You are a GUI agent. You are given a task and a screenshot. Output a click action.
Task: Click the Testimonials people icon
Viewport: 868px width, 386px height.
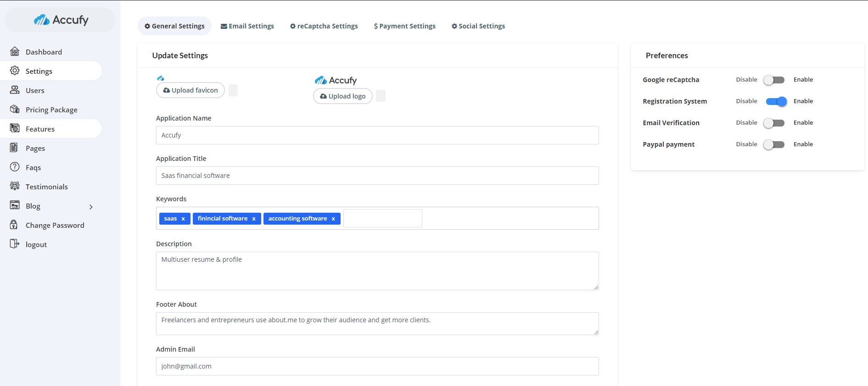15,186
